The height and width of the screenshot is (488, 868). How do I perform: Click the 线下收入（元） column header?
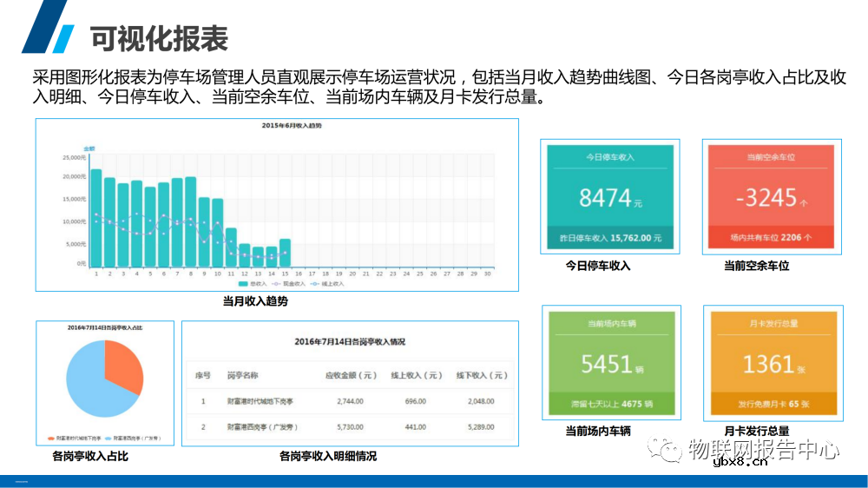tap(481, 375)
